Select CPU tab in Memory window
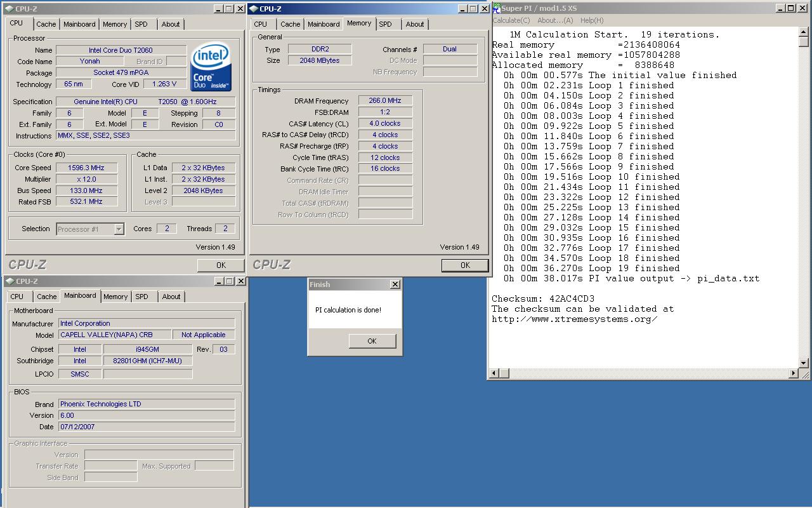The image size is (812, 508). click(261, 24)
